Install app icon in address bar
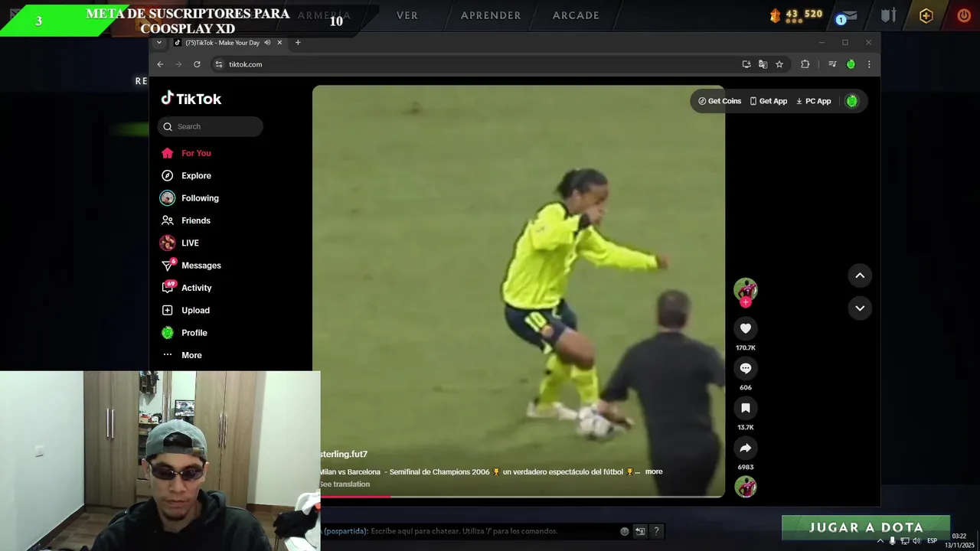Screen dimensions: 980x551 tap(746, 64)
